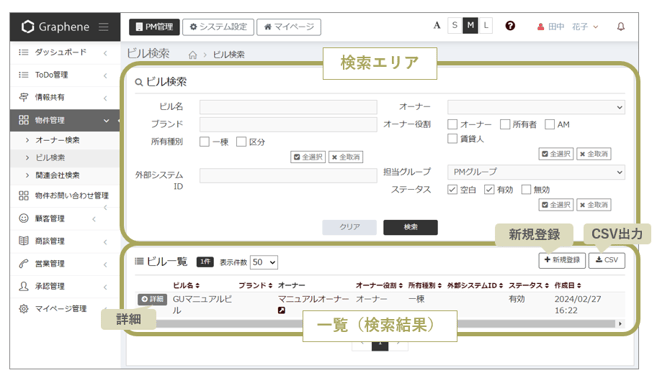Click the 外部システムID input field
This screenshot has height=383, width=670.
click(288, 175)
